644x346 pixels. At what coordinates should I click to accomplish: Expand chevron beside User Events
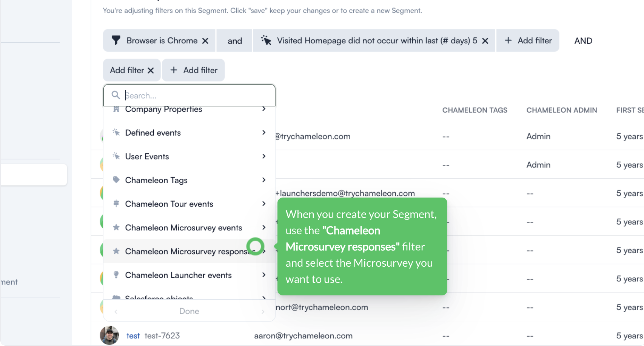264,156
